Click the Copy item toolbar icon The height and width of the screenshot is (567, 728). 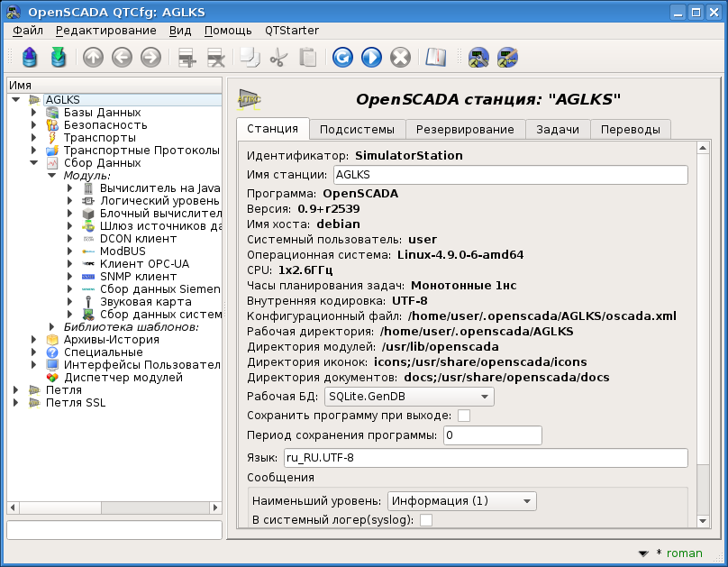pyautogui.click(x=250, y=58)
